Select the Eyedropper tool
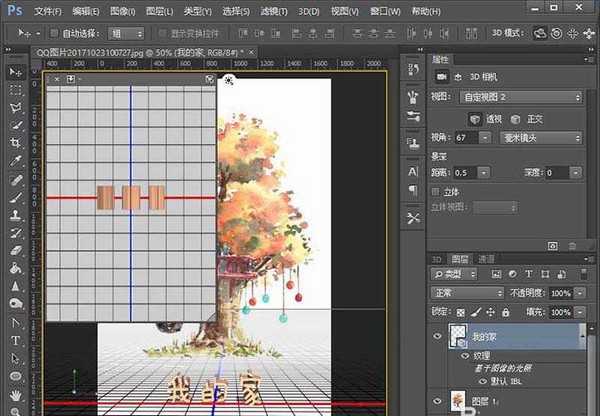Screen dimensions: 600x416 tap(16, 160)
